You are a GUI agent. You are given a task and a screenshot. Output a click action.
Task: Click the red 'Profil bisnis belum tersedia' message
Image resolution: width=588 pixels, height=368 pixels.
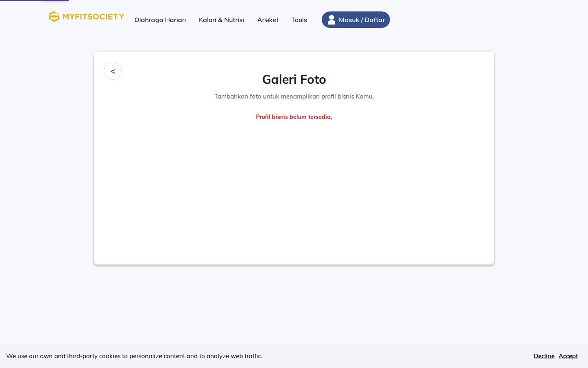294,117
